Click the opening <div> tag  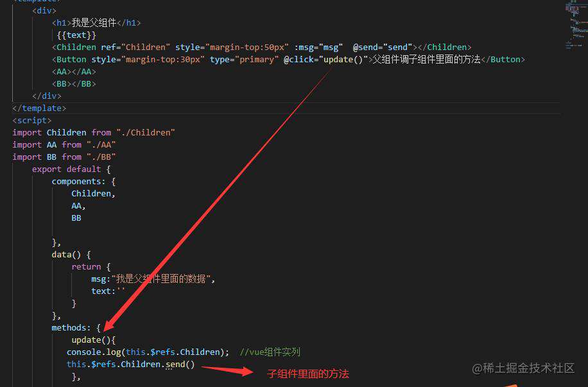click(x=44, y=11)
